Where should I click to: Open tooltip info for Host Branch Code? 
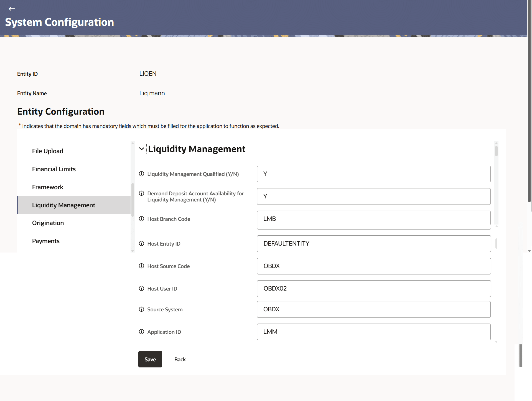(x=141, y=219)
